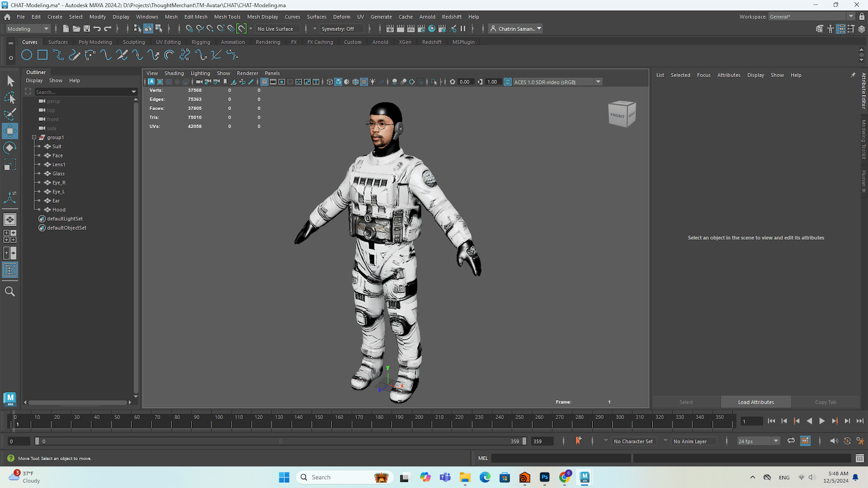Image resolution: width=868 pixels, height=488 pixels.
Task: Toggle the viewport grid display
Action: pyautogui.click(x=264, y=82)
